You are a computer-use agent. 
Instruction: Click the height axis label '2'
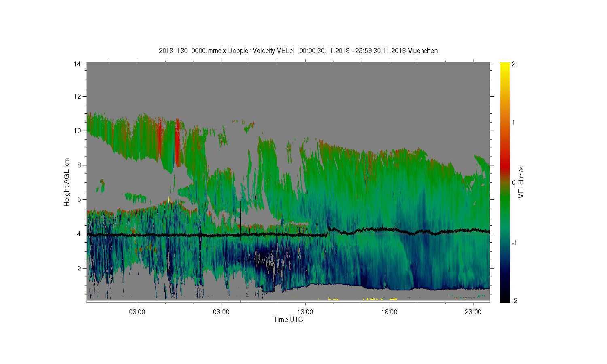pos(79,268)
